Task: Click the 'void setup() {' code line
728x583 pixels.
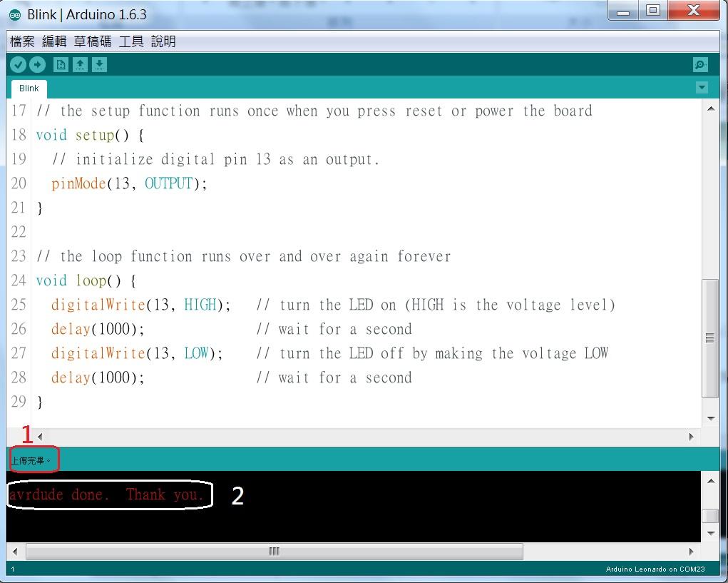Action: 90,135
